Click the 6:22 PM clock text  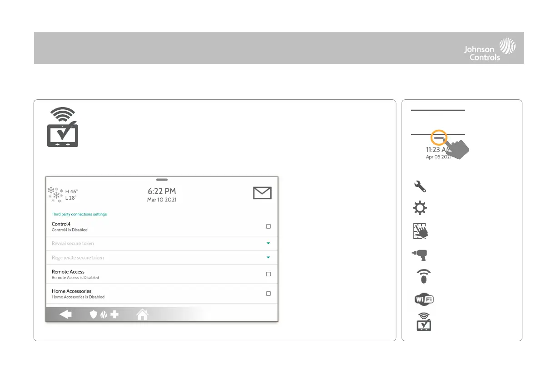162,191
